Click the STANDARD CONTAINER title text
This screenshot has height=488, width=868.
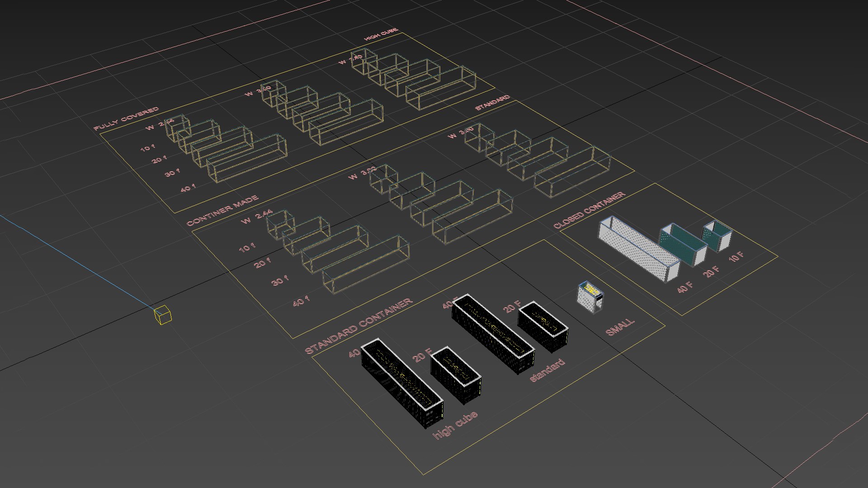[359, 326]
